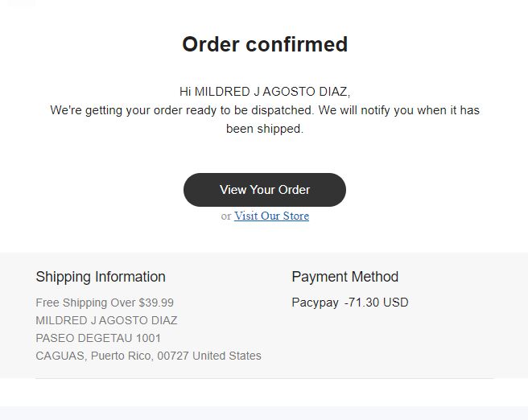Click the divider line below shipping details
This screenshot has width=528, height=420.
(265, 378)
